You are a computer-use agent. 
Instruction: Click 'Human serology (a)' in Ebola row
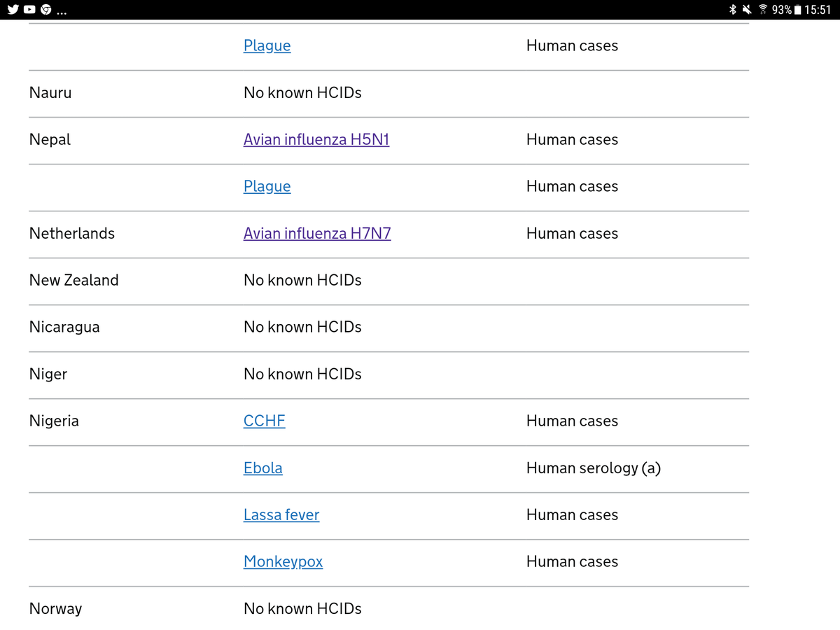[x=594, y=468]
